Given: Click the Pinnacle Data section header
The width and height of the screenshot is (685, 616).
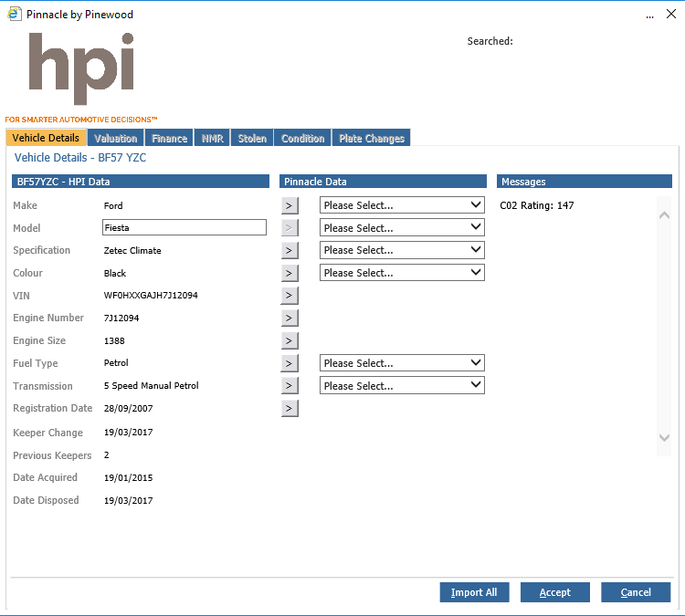Looking at the screenshot, I should 383,182.
